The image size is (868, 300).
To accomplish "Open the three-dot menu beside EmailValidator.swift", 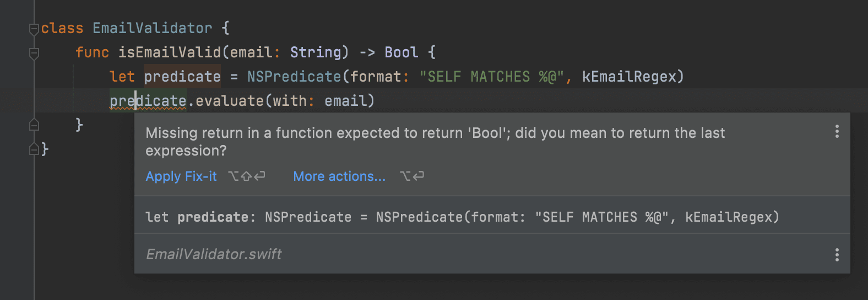I will coord(837,254).
